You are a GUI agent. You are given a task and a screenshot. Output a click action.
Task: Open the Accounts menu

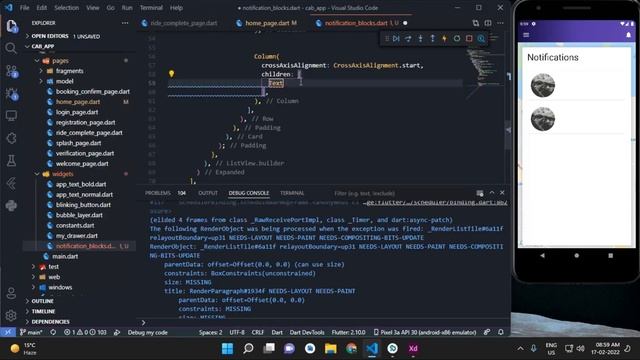point(11,293)
